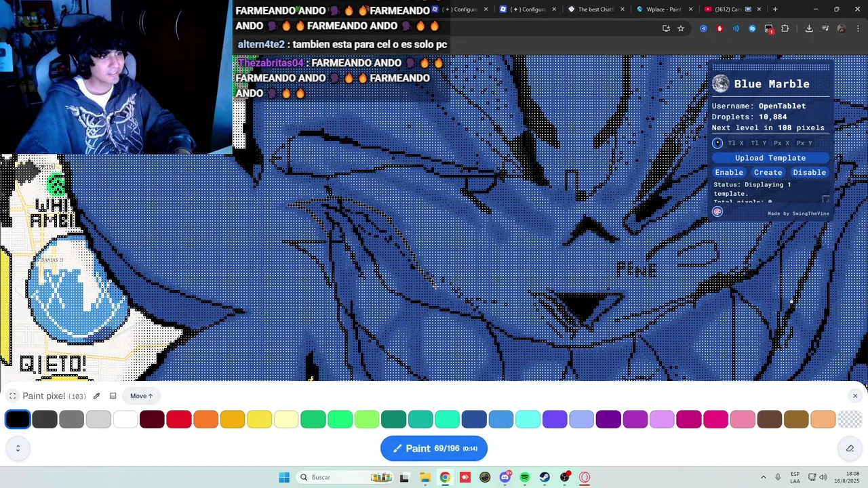
Task: Open Chrome from the taskbar
Action: point(445,477)
